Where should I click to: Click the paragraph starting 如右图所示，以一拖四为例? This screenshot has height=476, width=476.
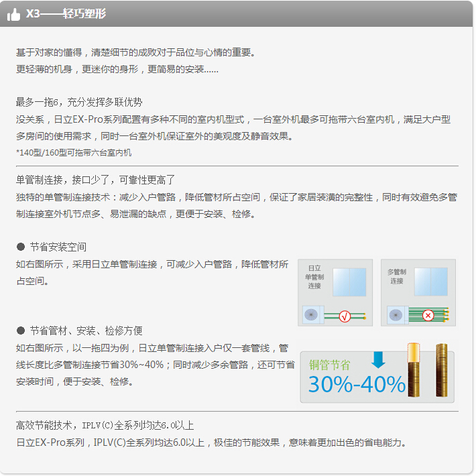(x=155, y=365)
